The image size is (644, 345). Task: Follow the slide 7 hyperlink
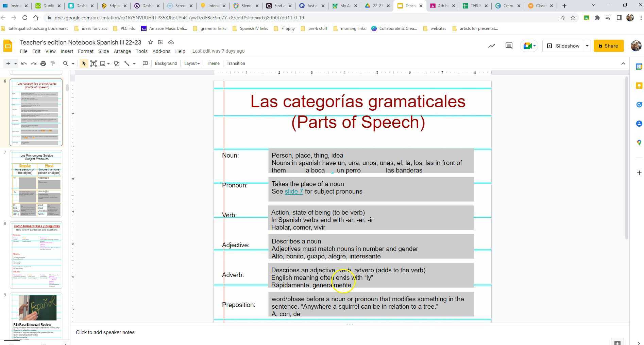point(293,191)
